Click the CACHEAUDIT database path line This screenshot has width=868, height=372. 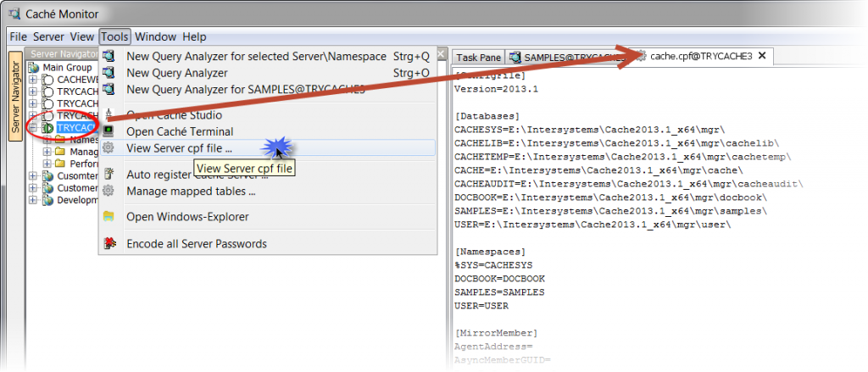click(x=629, y=184)
